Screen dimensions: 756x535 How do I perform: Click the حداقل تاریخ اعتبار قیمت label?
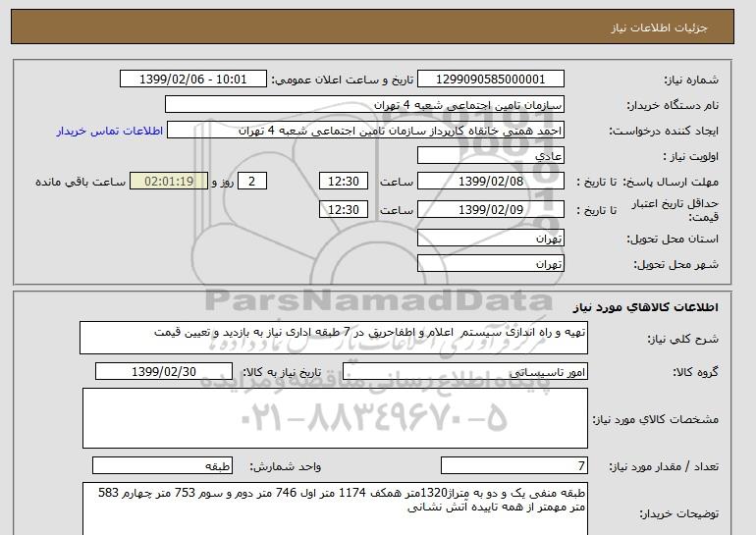pyautogui.click(x=675, y=210)
